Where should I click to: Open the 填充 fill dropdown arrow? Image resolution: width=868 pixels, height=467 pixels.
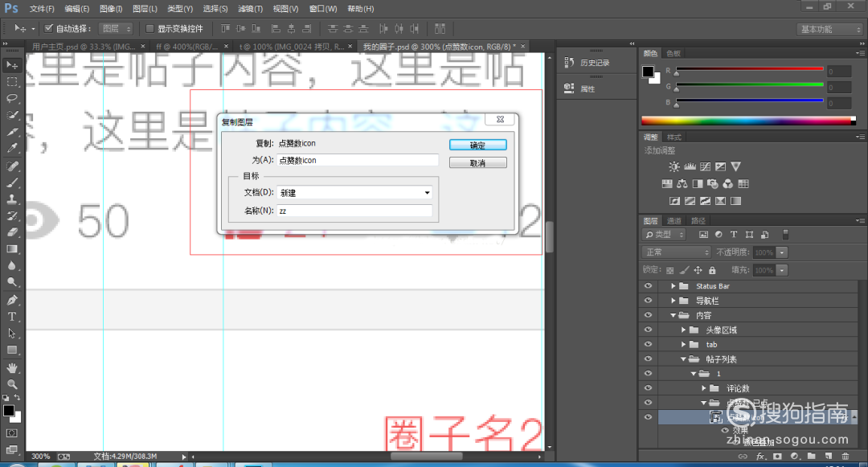(x=782, y=270)
